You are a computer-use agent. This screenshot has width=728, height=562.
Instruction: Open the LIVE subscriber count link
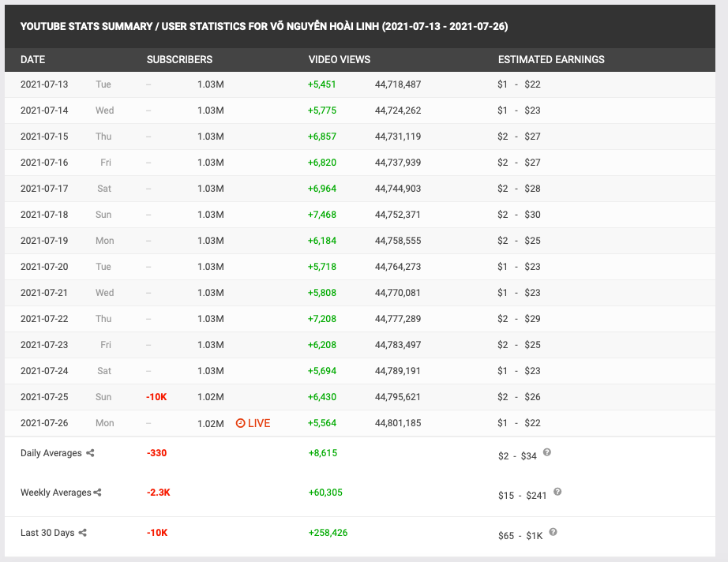pyautogui.click(x=258, y=423)
